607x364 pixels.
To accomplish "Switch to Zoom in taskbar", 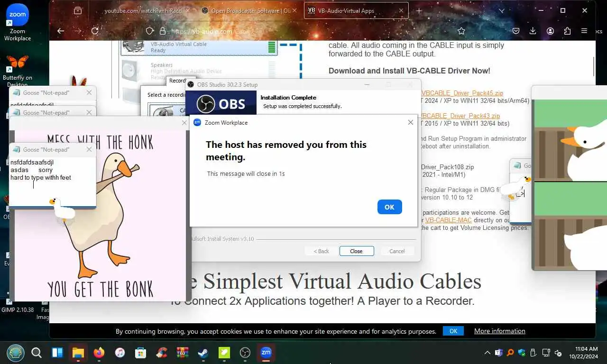I will click(x=266, y=353).
